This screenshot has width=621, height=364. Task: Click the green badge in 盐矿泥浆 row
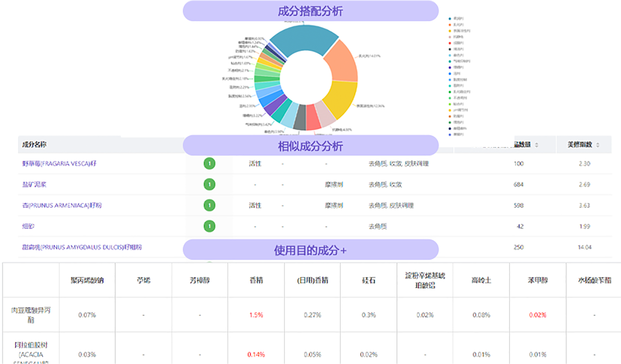click(x=209, y=184)
